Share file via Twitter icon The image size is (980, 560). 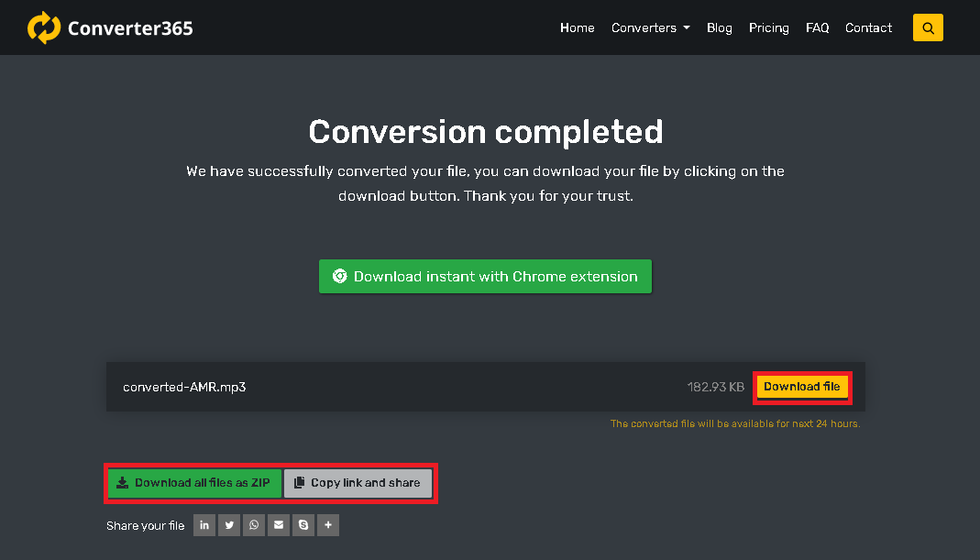point(229,525)
